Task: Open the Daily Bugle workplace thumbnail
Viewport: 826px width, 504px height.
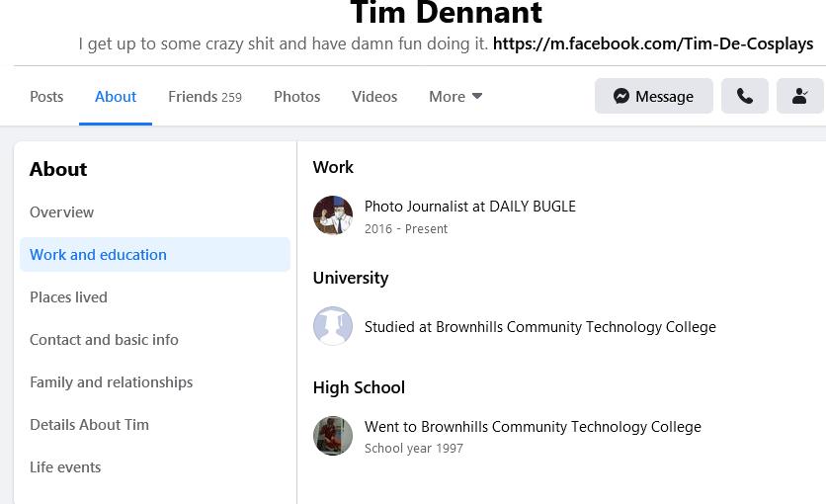Action: [333, 215]
